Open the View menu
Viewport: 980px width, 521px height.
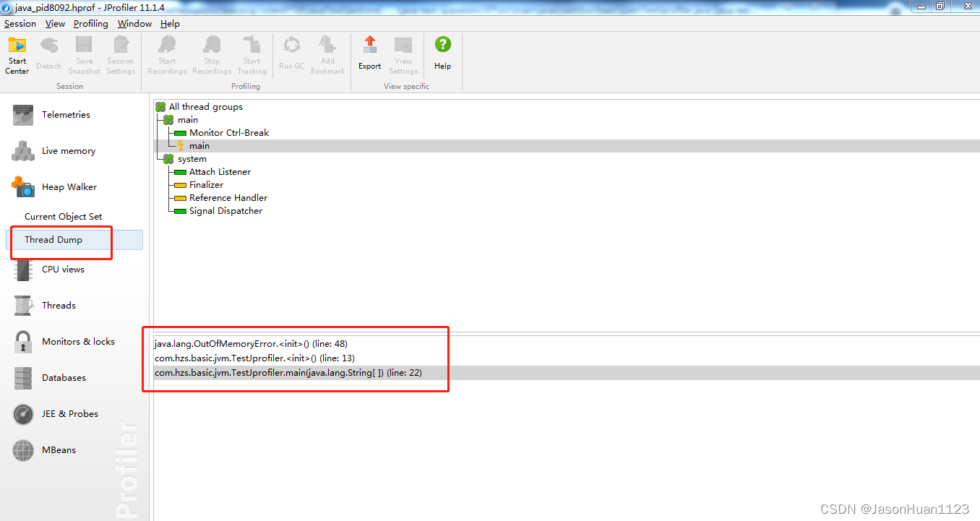click(55, 24)
